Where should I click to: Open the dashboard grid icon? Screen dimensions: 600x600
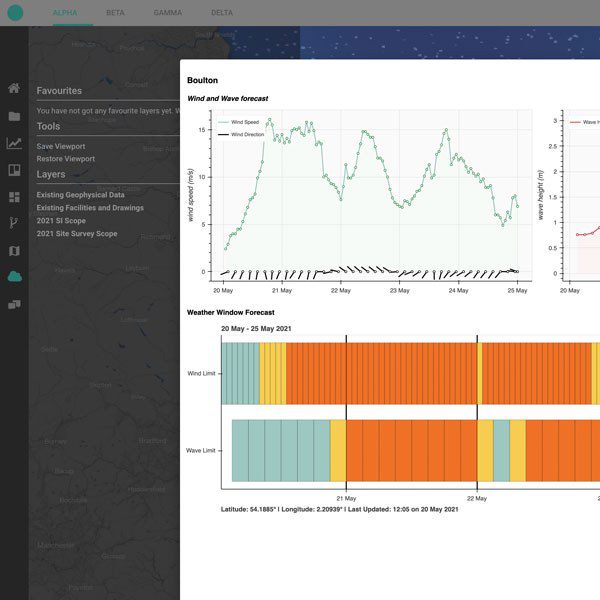pyautogui.click(x=14, y=197)
